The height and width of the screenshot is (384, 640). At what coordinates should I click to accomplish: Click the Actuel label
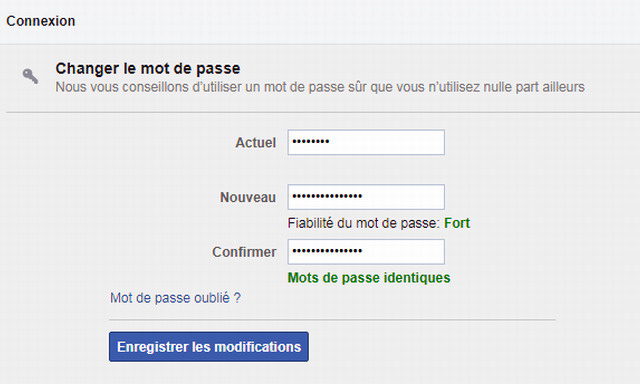pos(256,143)
